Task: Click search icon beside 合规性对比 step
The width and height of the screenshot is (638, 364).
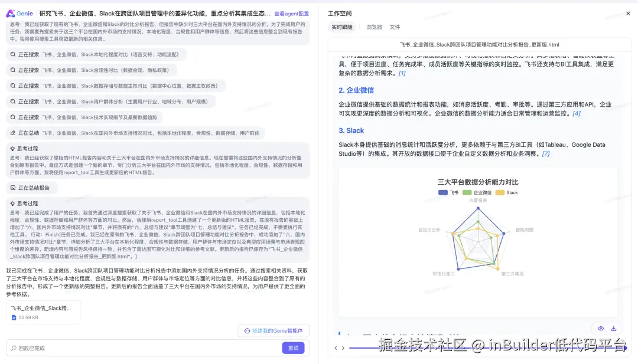Action: click(13, 70)
